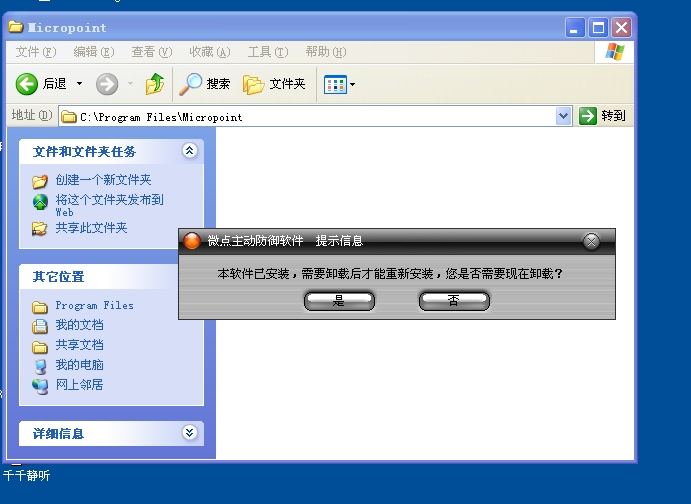
Task: Open the 工具(T) menu
Action: (x=268, y=52)
